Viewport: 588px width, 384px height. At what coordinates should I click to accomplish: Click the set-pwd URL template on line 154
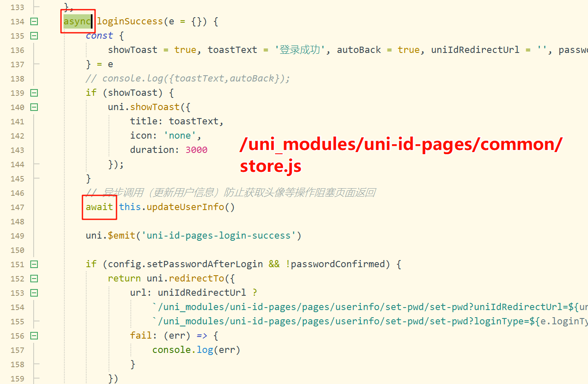(x=370, y=307)
